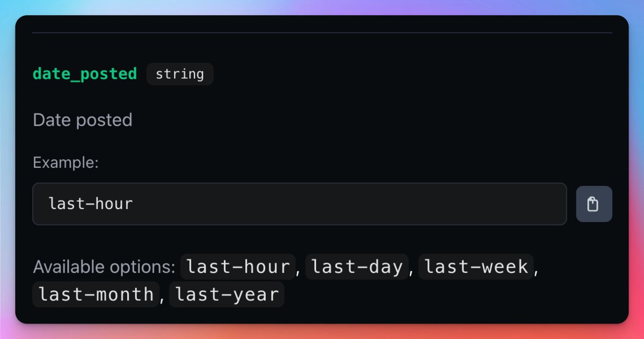Screen dimensions: 644x339
Task: Click the comma between last-hour and last-day chips
Action: [x=299, y=269]
